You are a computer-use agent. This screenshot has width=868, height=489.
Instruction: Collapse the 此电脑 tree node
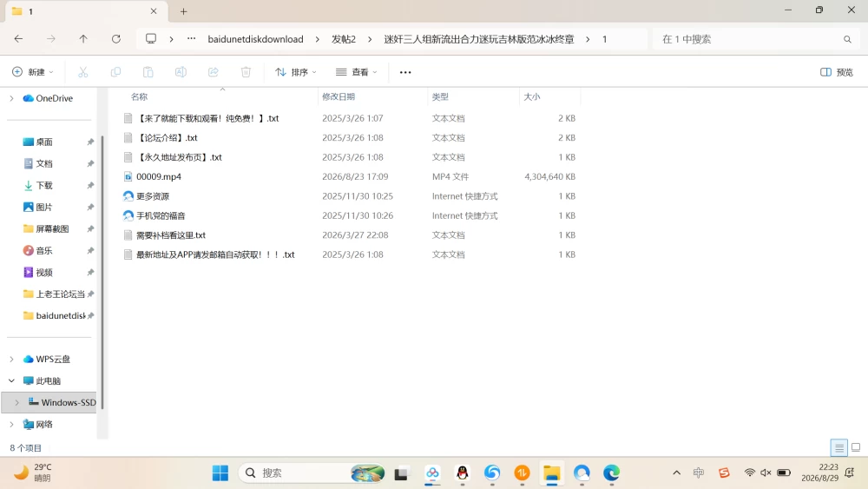pos(11,381)
